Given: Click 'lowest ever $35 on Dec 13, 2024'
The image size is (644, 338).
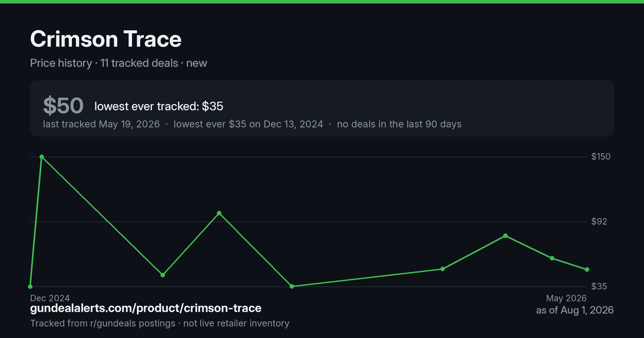Looking at the screenshot, I should click(x=248, y=124).
